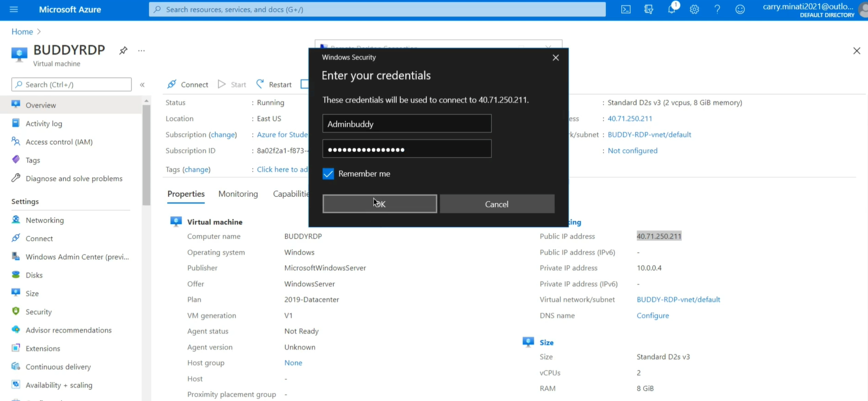
Task: Open Overview in the left menu
Action: 71,105
